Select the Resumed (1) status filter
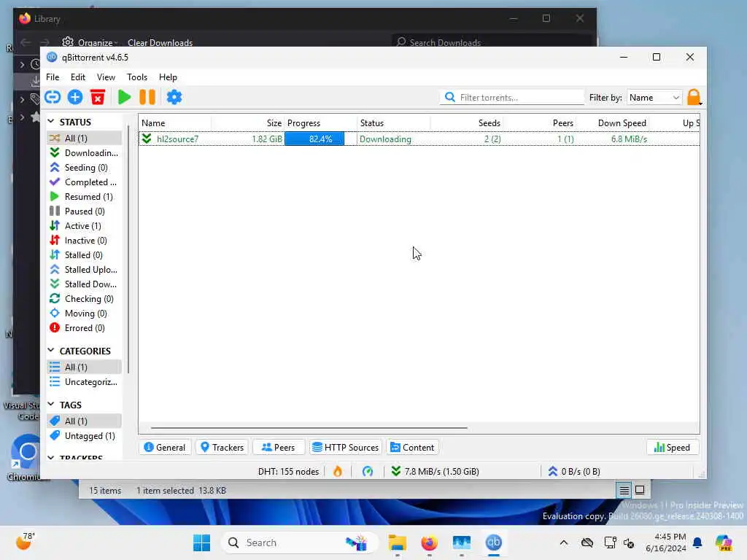The image size is (747, 560). pyautogui.click(x=84, y=197)
